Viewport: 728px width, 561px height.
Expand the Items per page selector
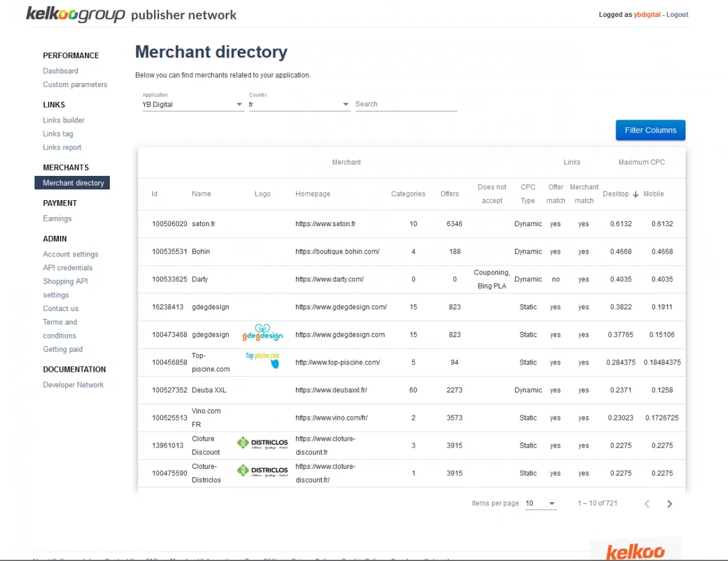(541, 503)
